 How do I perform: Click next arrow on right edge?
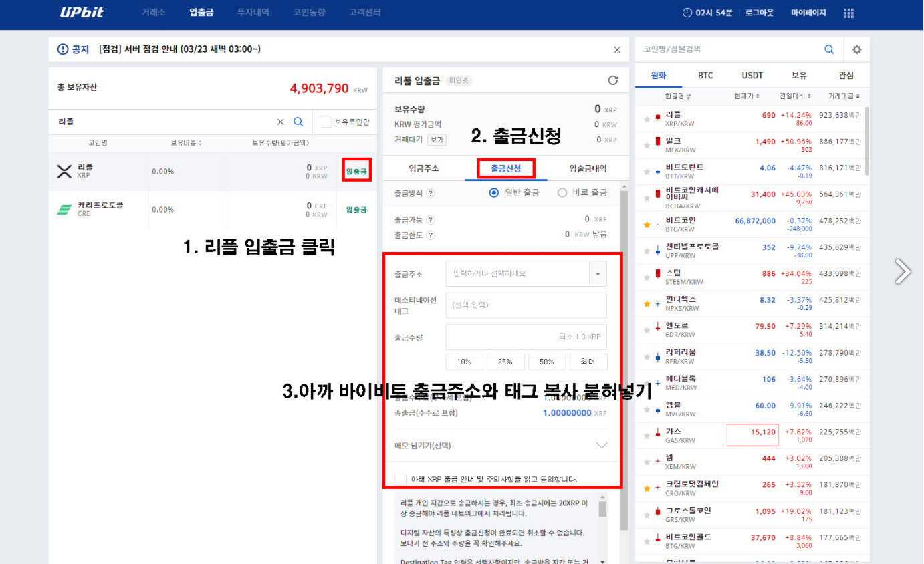pos(903,271)
